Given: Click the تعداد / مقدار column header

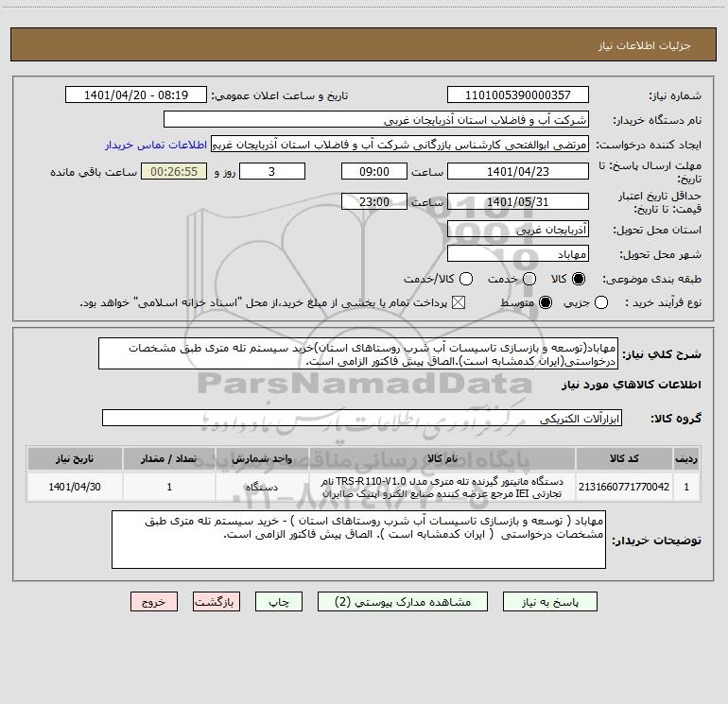Looking at the screenshot, I should 169,458.
